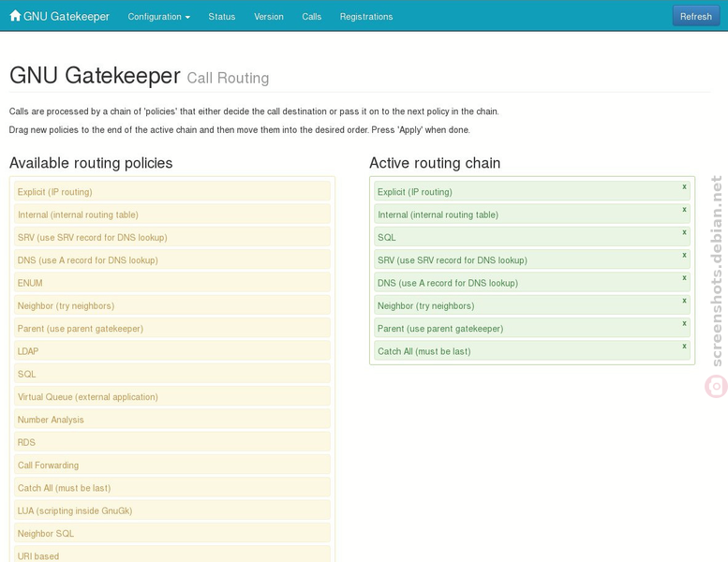Click active chain item SQL
728x562 pixels.
coord(532,237)
